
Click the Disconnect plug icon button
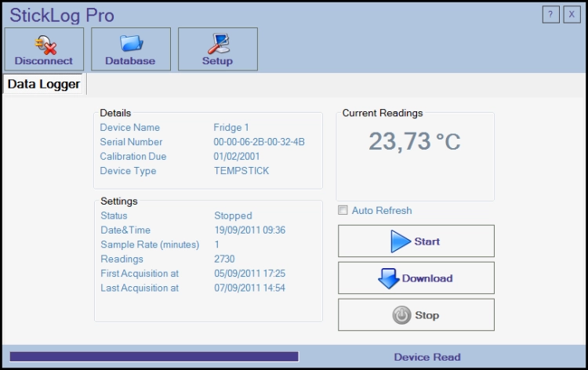coord(44,49)
